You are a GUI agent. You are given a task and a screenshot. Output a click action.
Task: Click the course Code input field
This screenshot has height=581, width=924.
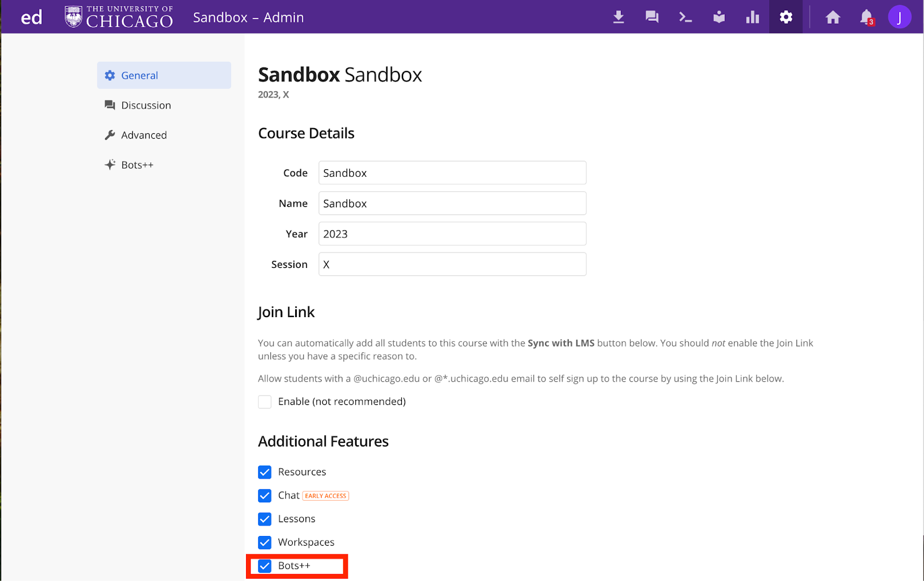click(452, 173)
